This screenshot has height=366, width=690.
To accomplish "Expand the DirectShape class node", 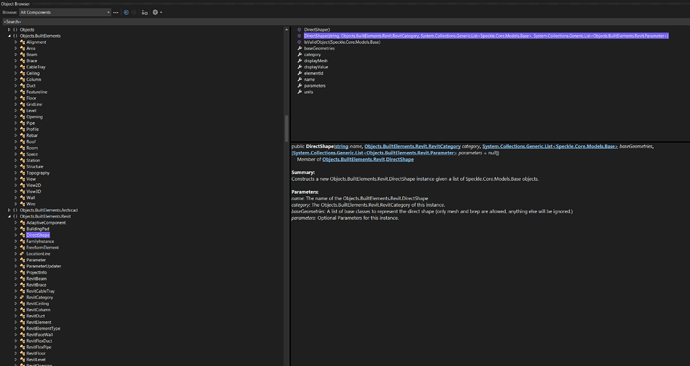I will 16,235.
